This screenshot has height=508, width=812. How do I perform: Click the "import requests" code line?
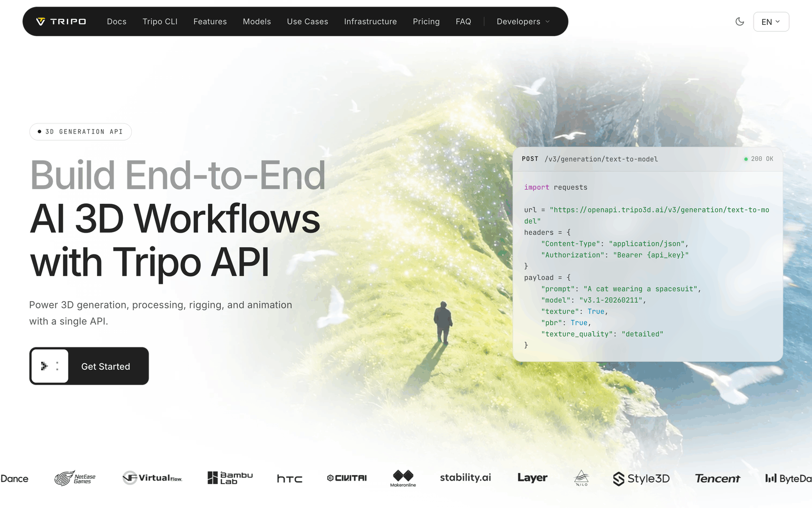[x=556, y=187]
